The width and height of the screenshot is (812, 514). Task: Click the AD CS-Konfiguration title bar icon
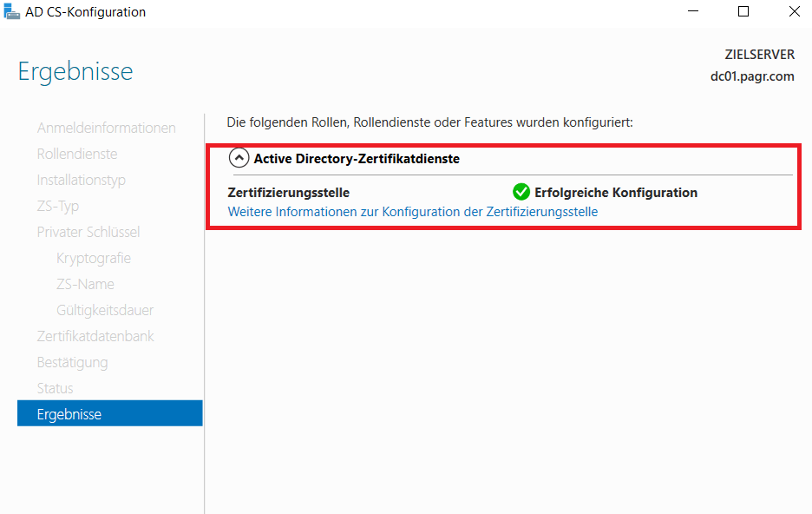coord(12,12)
